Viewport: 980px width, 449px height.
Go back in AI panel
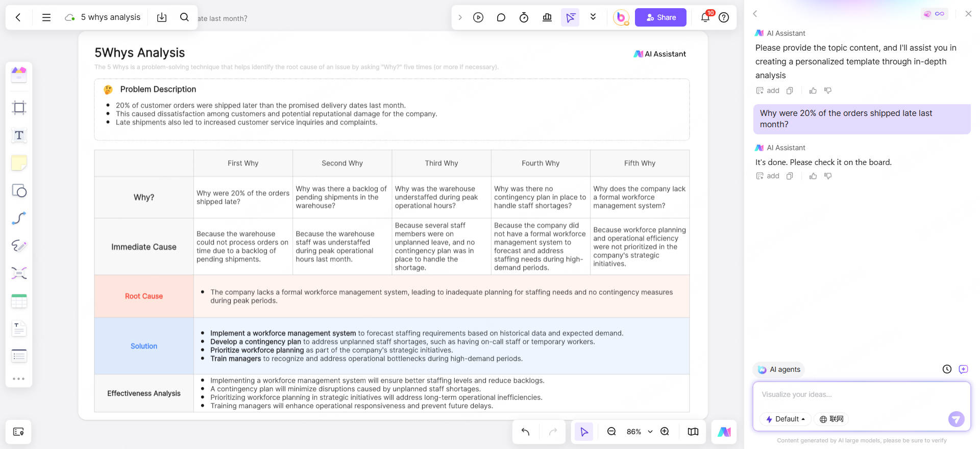[x=755, y=14]
